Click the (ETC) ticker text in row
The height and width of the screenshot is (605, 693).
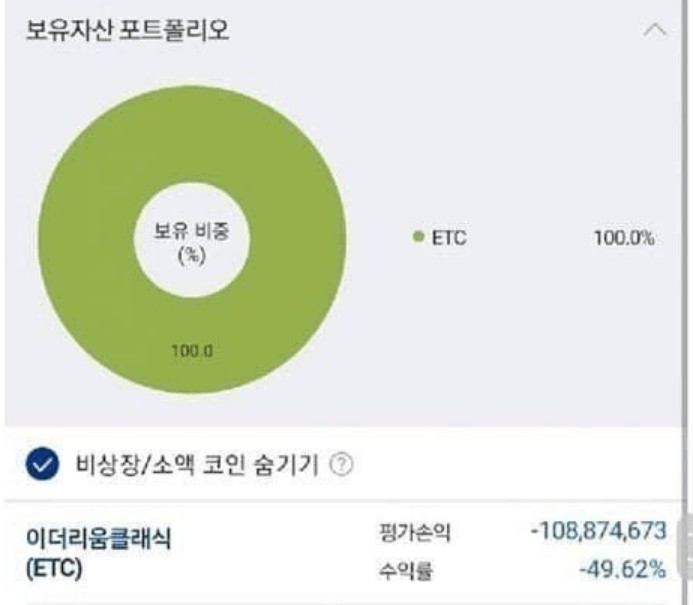(54, 568)
